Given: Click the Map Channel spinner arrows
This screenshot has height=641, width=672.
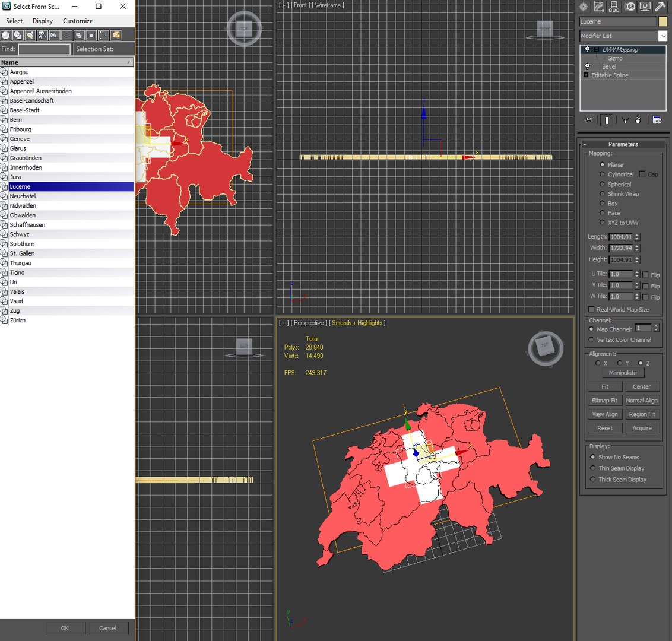Looking at the screenshot, I should coord(656,328).
